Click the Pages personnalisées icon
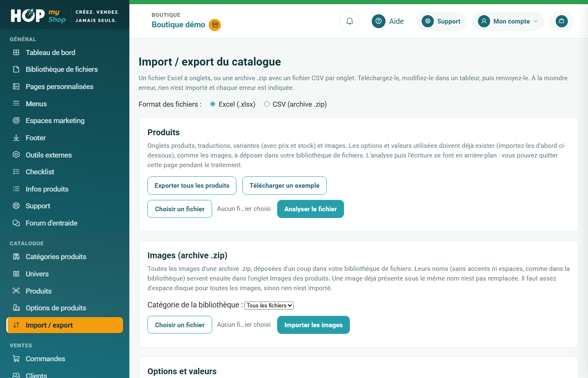Screen dimensions: 588x378 [x=16, y=87]
